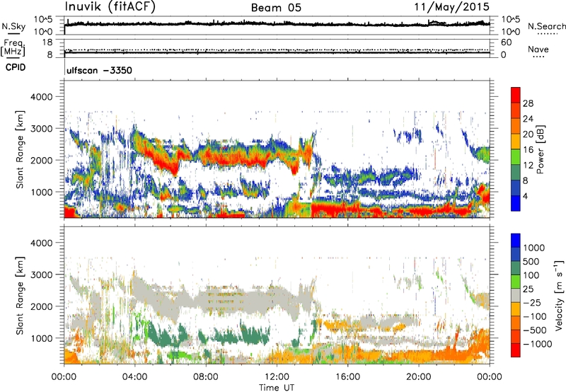Click the noise trace in the top strip

click(277, 23)
